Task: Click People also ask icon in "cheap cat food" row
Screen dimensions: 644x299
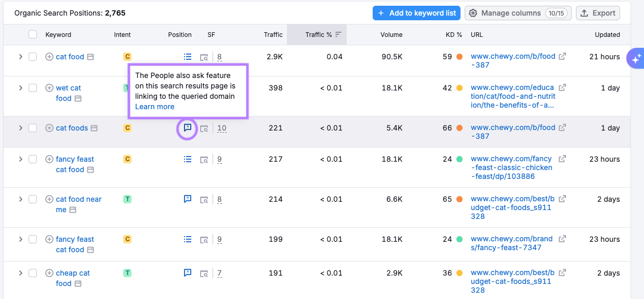Action: pos(188,272)
